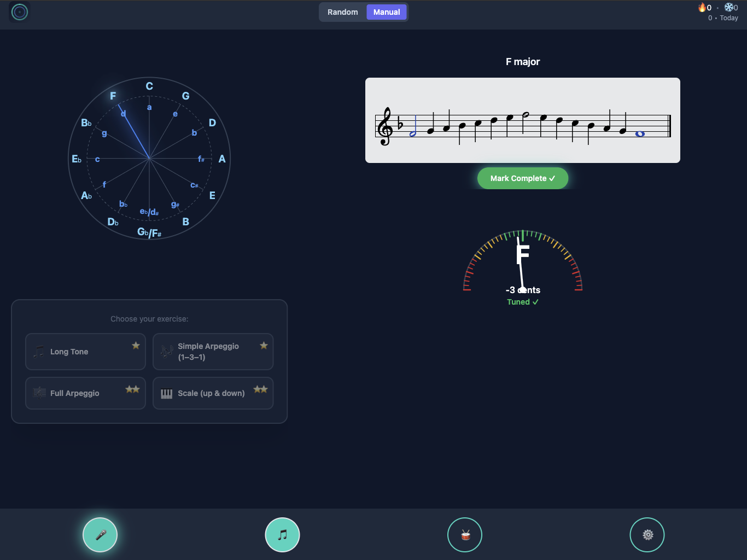747x560 pixels.
Task: Select G major on circle of fifths
Action: point(186,96)
